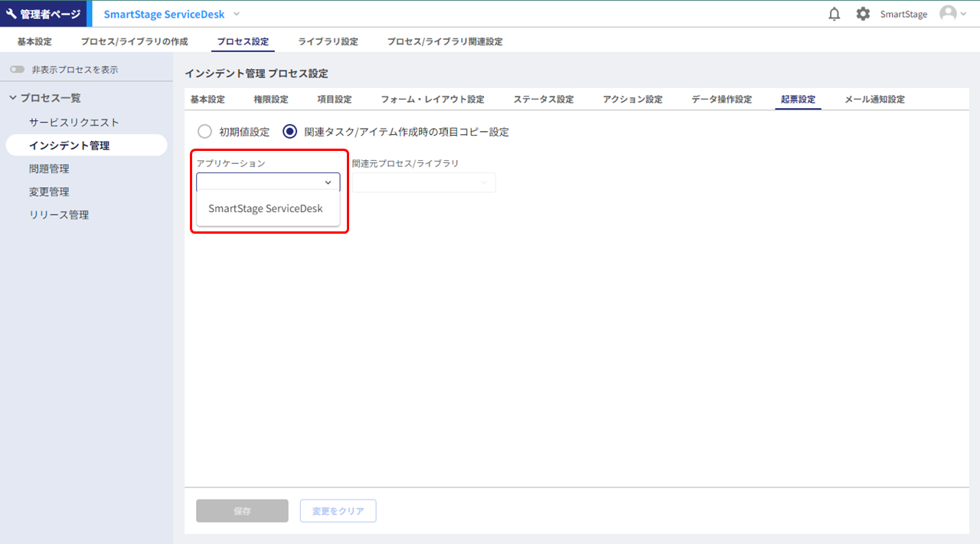Open サービスリクエスト process in sidebar
980x544 pixels.
tap(73, 123)
